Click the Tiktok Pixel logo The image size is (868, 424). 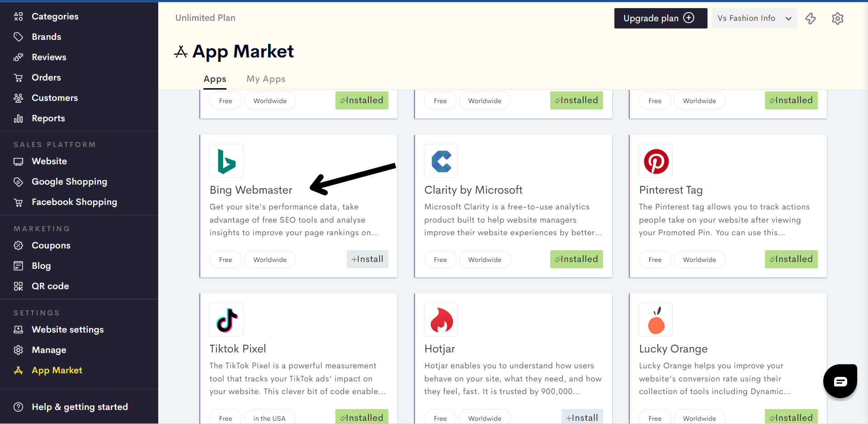226,320
